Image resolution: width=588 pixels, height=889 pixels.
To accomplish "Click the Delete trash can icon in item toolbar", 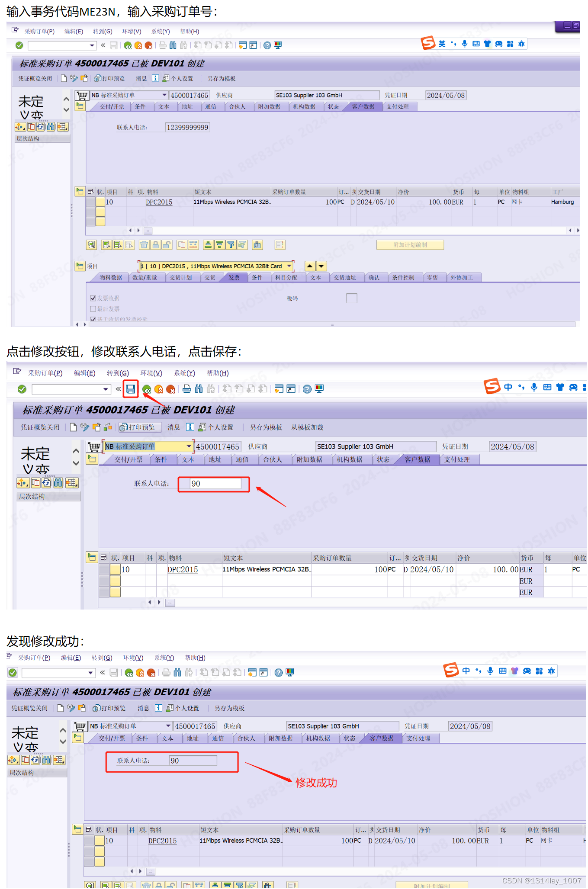I will pos(144,245).
